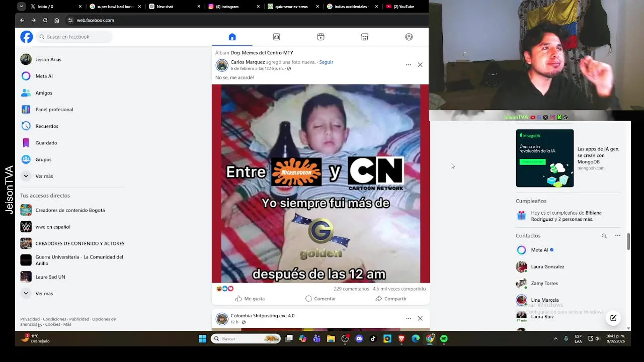Show hidden system tray icons chevron
This screenshot has width=644, height=362.
point(555,339)
